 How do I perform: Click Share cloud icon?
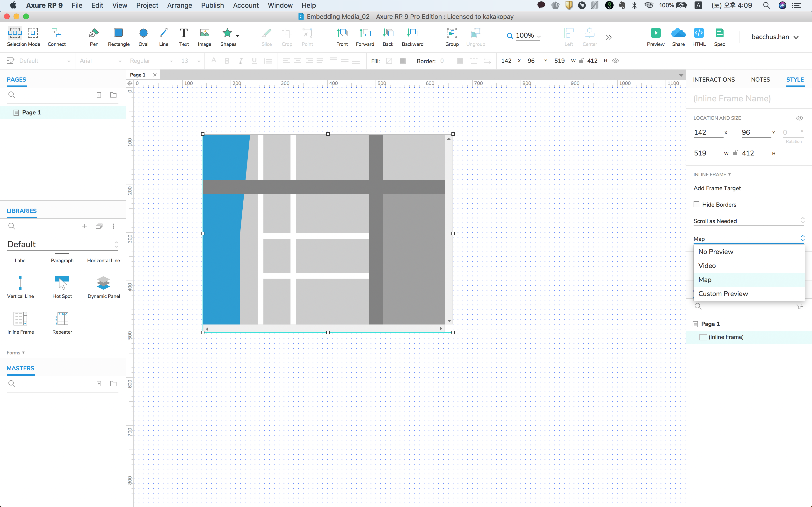pos(678,33)
